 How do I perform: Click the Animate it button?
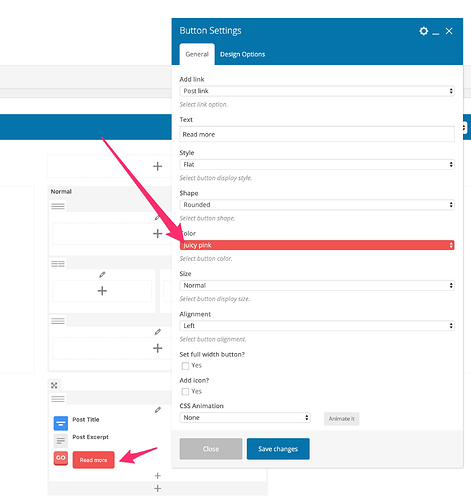click(x=342, y=419)
